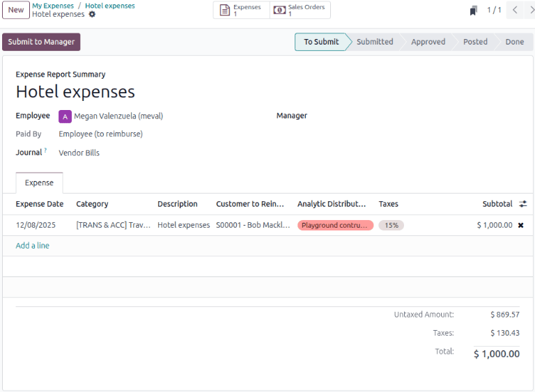Select the Submitted status stage

375,42
